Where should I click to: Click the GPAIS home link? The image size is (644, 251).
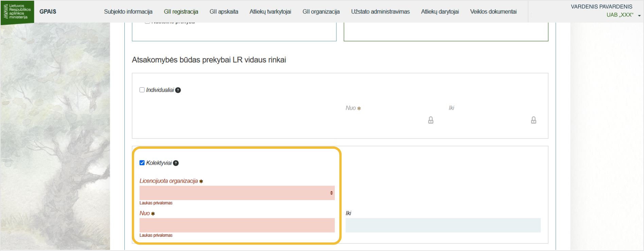click(x=48, y=12)
